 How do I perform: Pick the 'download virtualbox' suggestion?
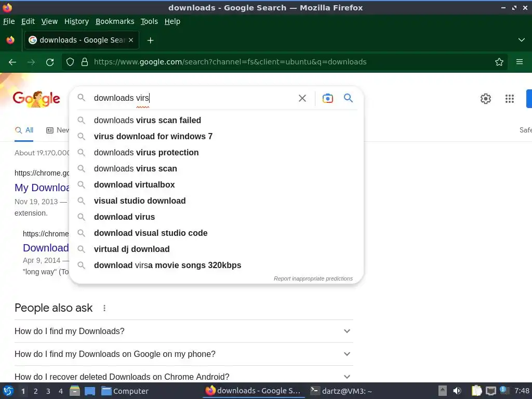click(x=217, y=185)
